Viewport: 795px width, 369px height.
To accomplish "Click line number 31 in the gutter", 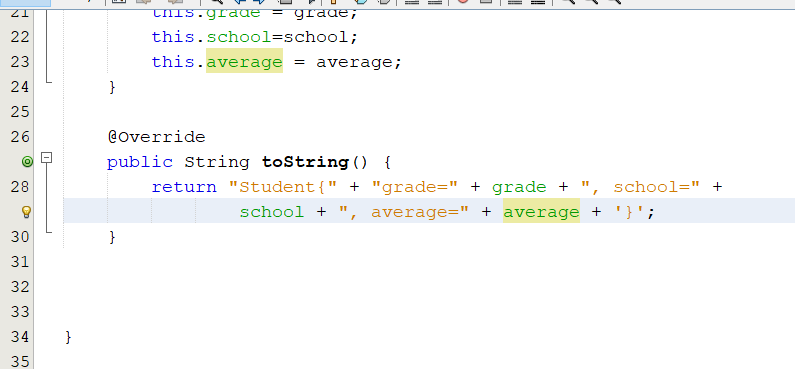I will point(20,262).
